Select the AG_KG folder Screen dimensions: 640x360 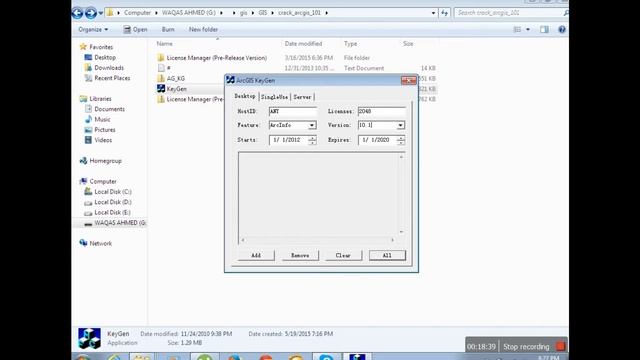(x=176, y=78)
